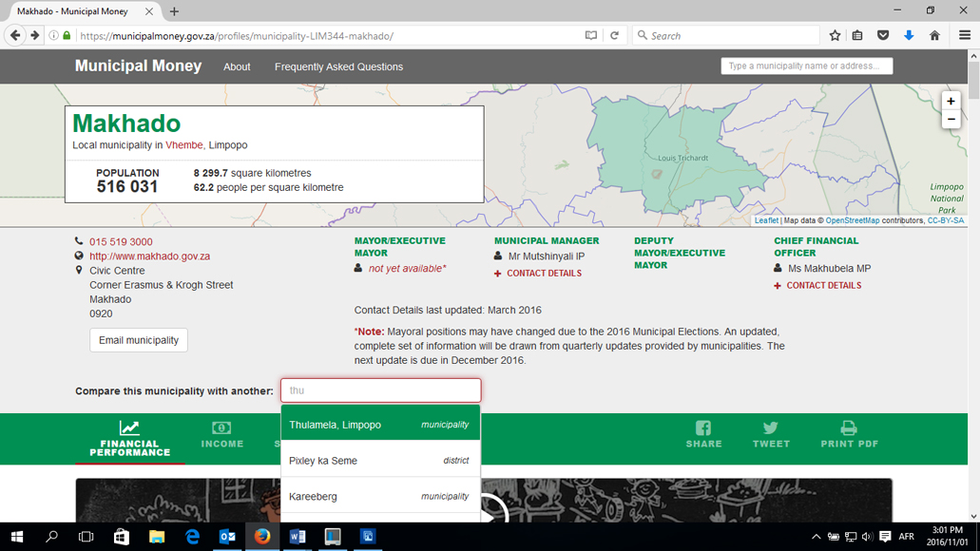
Task: Choose Thulamela, Limpopo from the suggestions
Action: click(380, 425)
